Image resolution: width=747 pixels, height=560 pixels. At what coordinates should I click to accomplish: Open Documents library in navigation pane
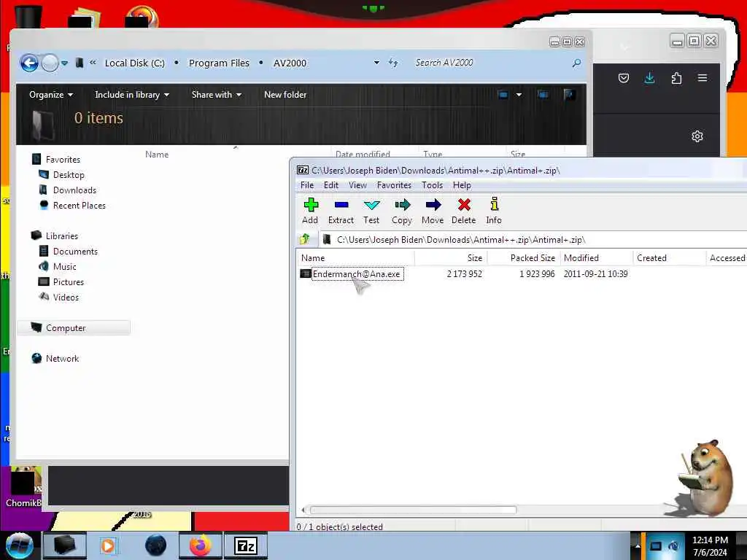(75, 252)
